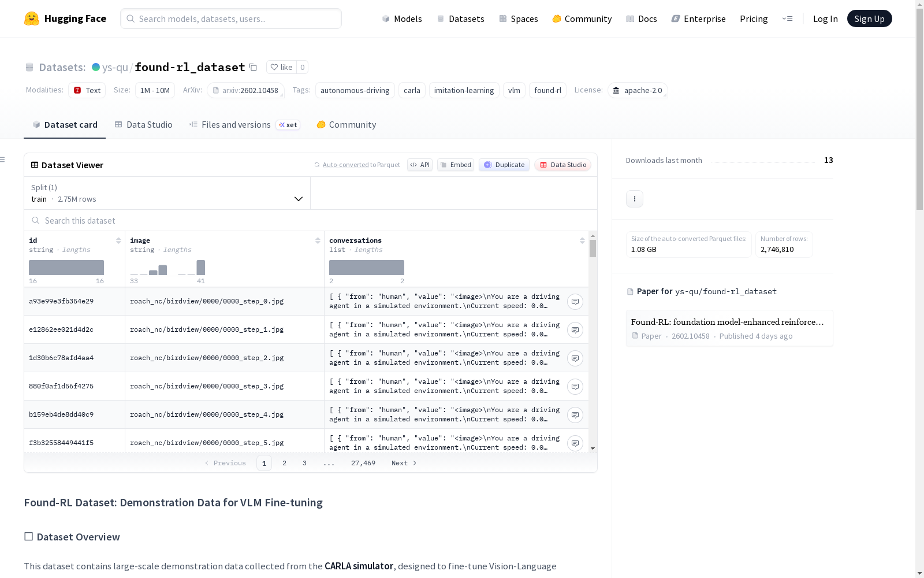Select the imitation-learning tag

pyautogui.click(x=464, y=90)
